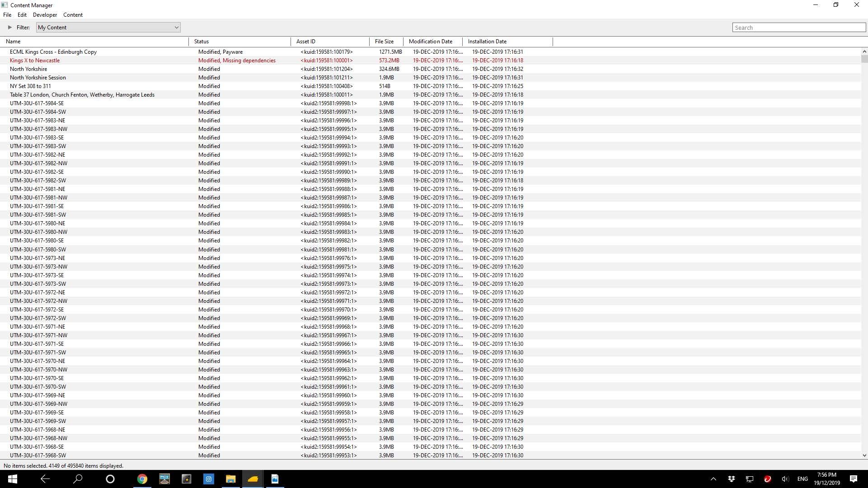The height and width of the screenshot is (488, 868).
Task: Open Google Chrome from the taskbar
Action: (142, 479)
